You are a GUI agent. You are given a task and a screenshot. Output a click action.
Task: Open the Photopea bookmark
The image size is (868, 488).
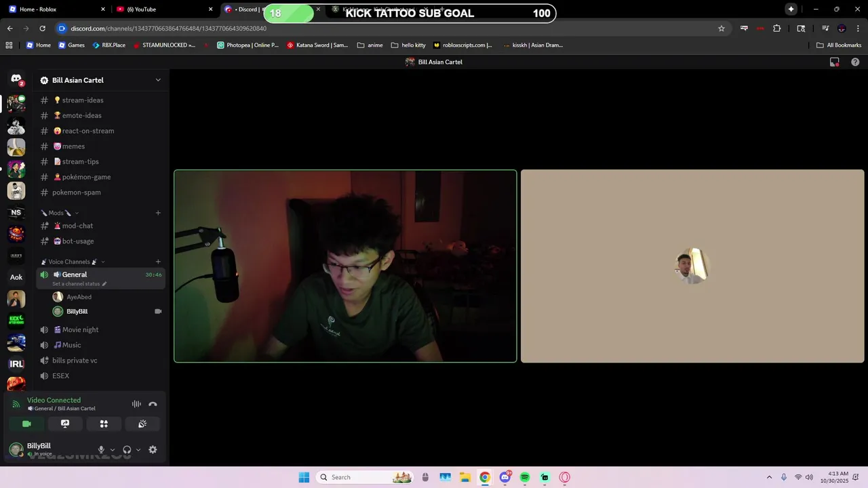248,45
